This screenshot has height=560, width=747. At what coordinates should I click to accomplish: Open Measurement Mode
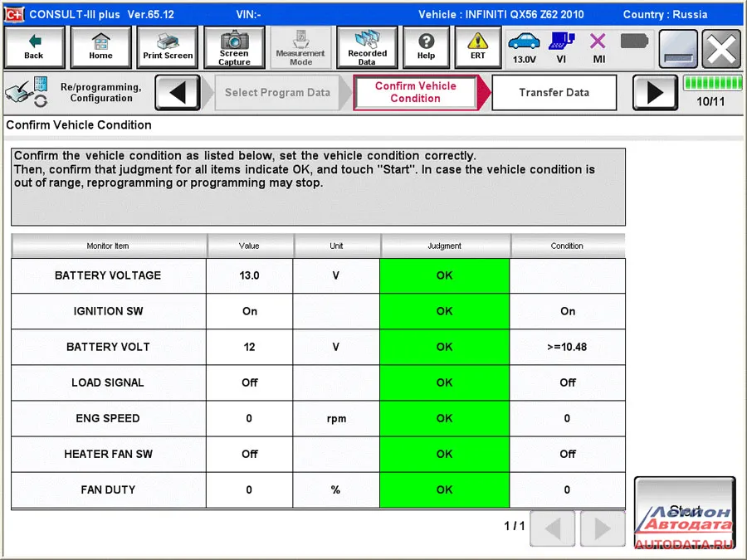[300, 47]
